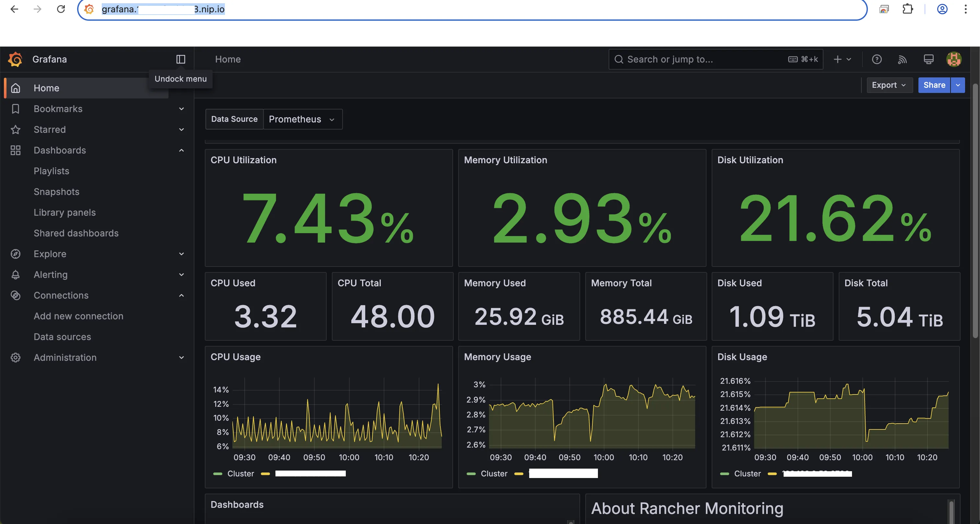Open the news feed RSS icon
980x524 pixels.
tap(903, 59)
